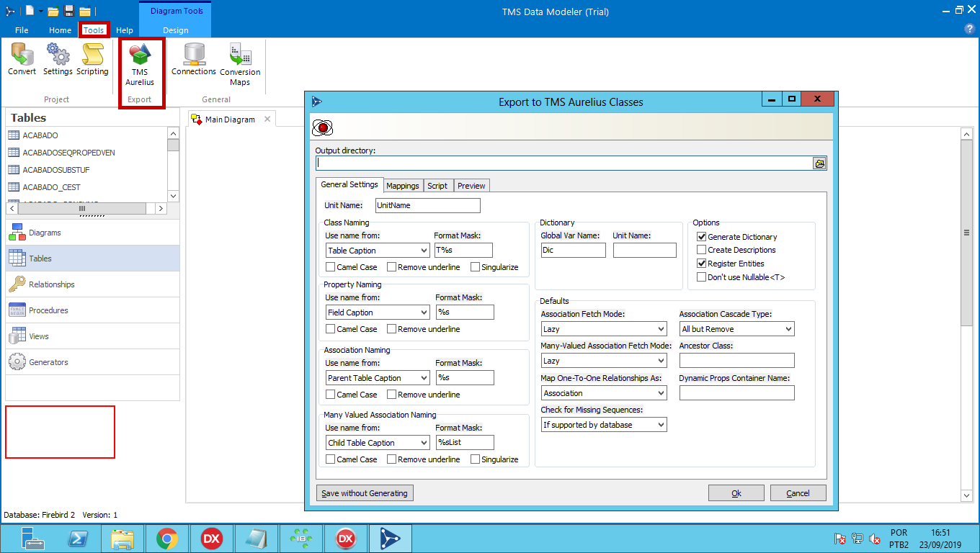Click the volume icon in system tray

tap(875, 539)
